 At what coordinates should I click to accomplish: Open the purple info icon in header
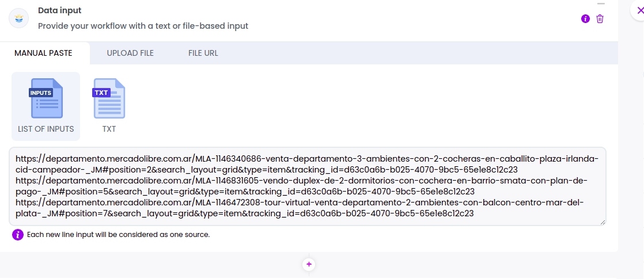585,18
